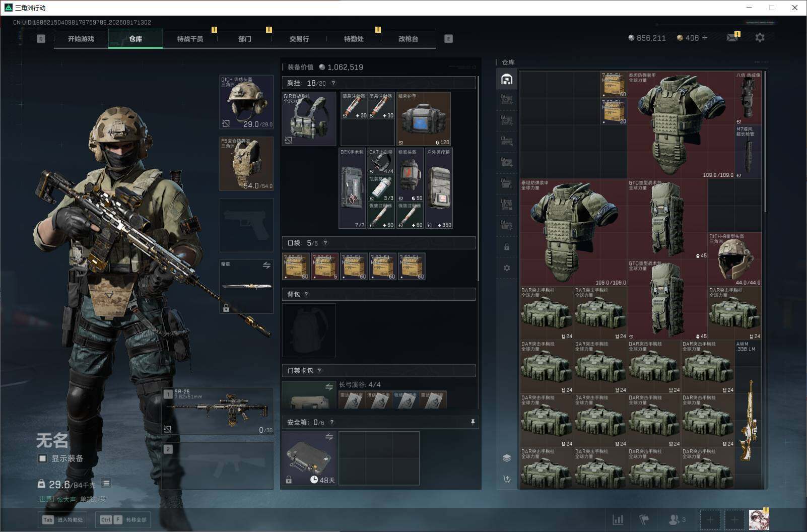
Task: Click the swap icon on the knife slot
Action: click(266, 265)
